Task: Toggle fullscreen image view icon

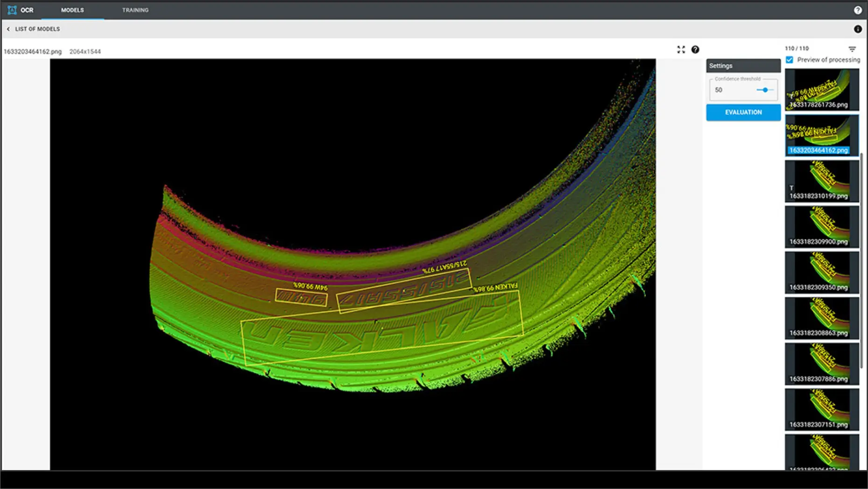Action: pyautogui.click(x=681, y=49)
